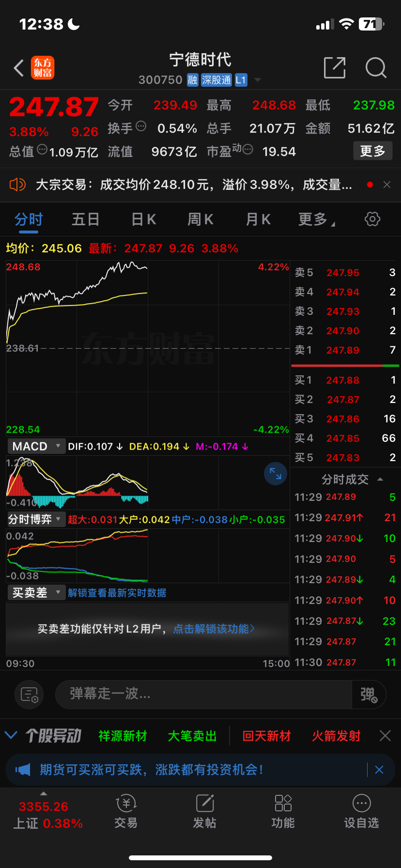The height and width of the screenshot is (868, 401).
Task: Go back using the left arrow
Action: point(19,68)
